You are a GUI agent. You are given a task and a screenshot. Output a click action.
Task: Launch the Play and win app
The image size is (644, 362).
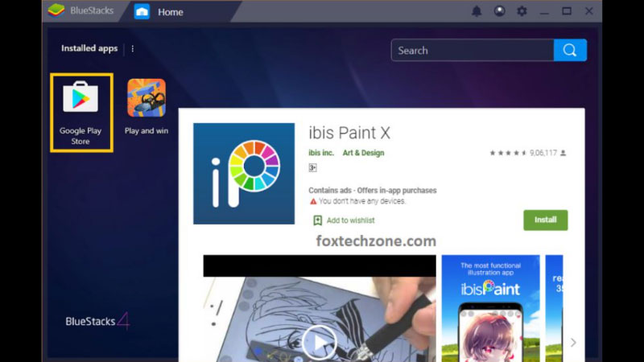coord(147,107)
